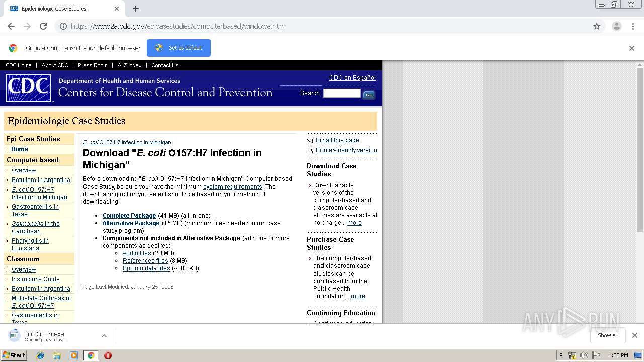Open Press Room in the top menu
644x362 pixels.
[93, 65]
